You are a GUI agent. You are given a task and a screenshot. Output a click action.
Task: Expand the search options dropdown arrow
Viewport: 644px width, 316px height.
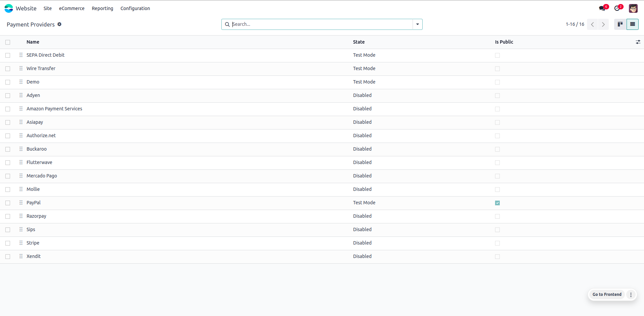tap(418, 24)
